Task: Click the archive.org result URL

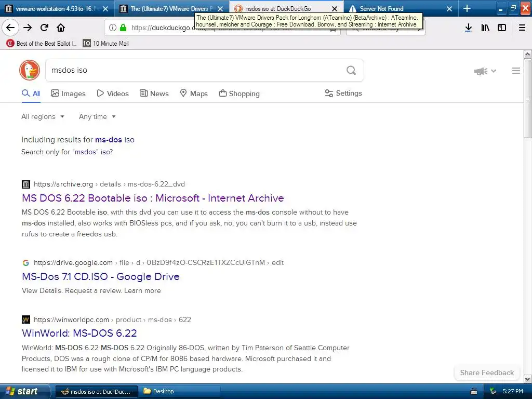Action: point(109,184)
